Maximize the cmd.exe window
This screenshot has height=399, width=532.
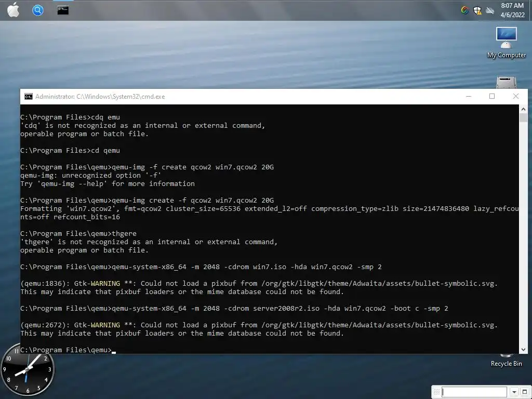coord(492,96)
